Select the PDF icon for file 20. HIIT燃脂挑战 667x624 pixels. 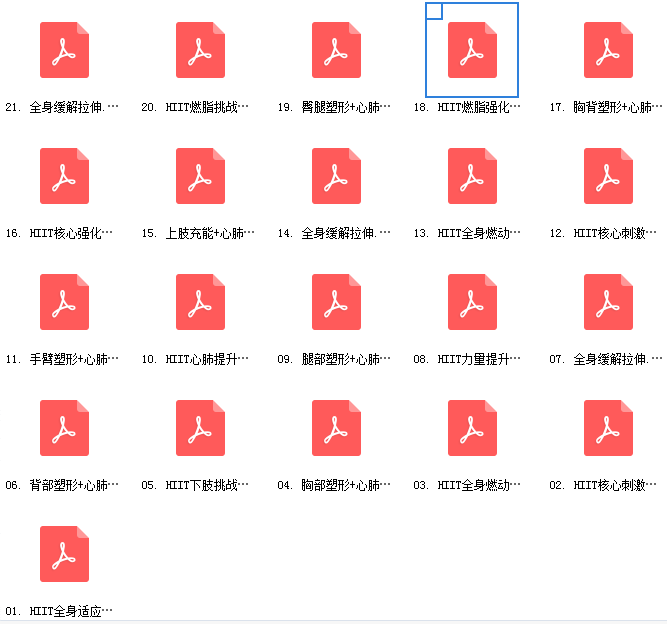point(200,50)
